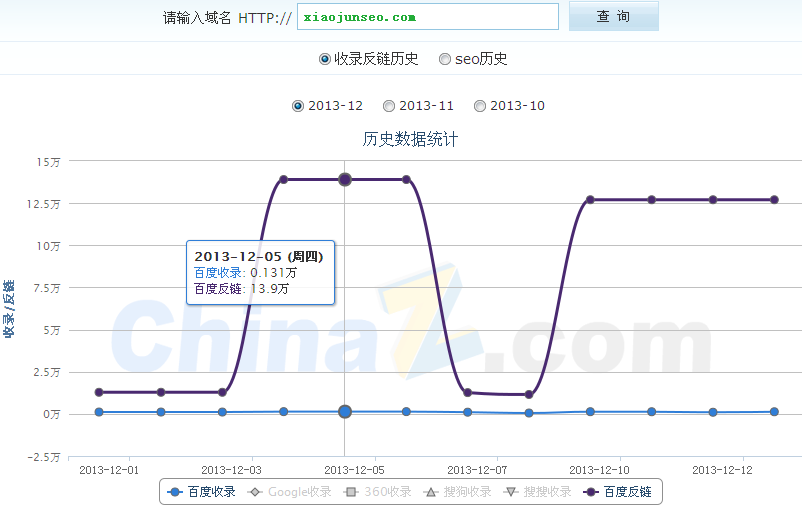Click the 百度反链 data point above 2013-12-10
Screen dimensions: 802x507
(590, 200)
